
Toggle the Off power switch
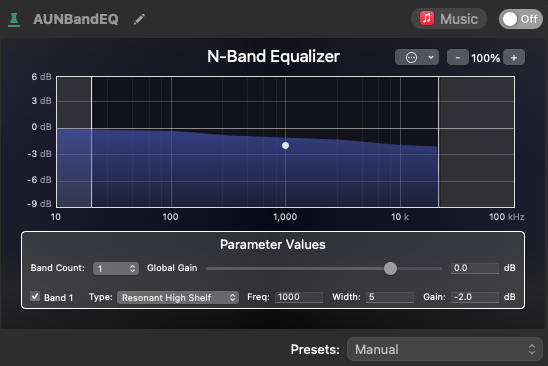point(520,19)
